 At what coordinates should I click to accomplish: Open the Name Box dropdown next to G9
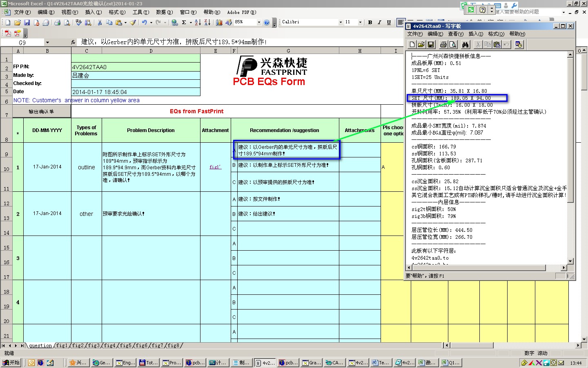coord(47,43)
